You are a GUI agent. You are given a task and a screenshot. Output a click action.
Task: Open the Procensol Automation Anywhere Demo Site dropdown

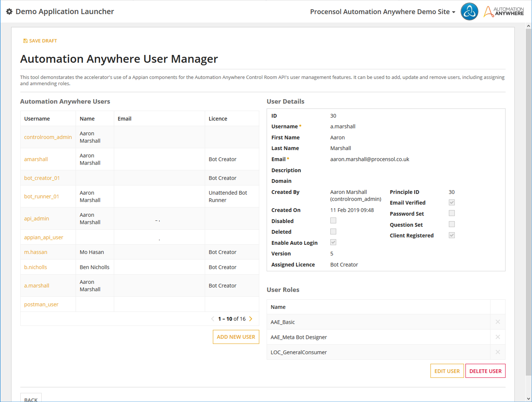[383, 12]
